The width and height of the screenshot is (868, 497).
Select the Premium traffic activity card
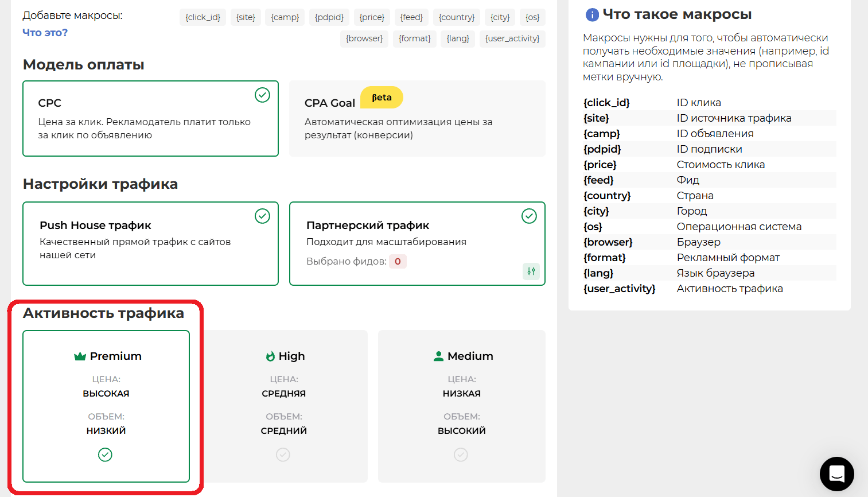106,406
